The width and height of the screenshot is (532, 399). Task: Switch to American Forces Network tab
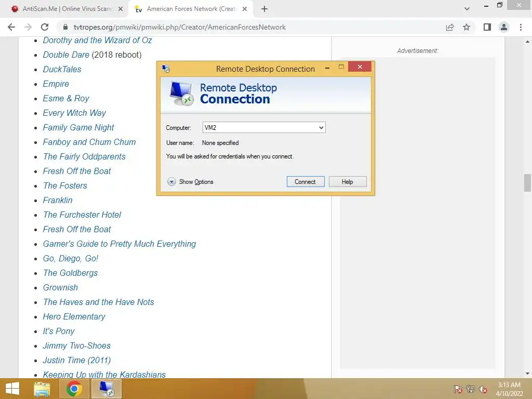pos(190,9)
